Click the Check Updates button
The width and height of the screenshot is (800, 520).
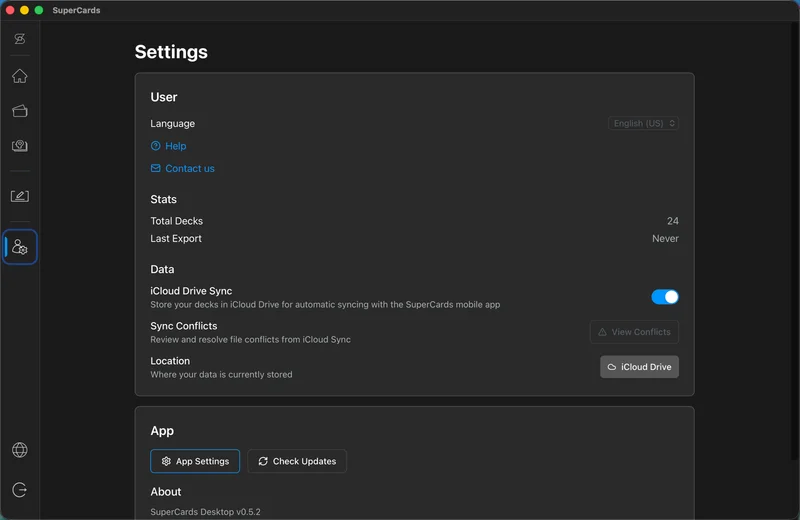[297, 461]
